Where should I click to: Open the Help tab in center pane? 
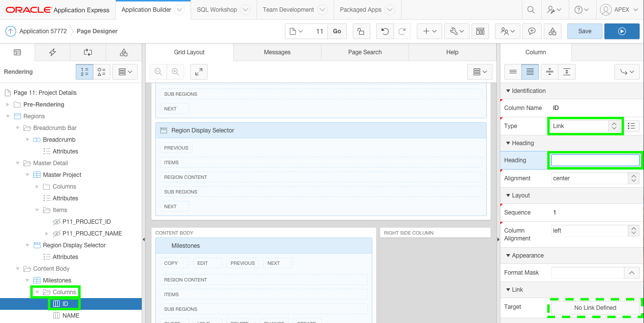pos(452,52)
